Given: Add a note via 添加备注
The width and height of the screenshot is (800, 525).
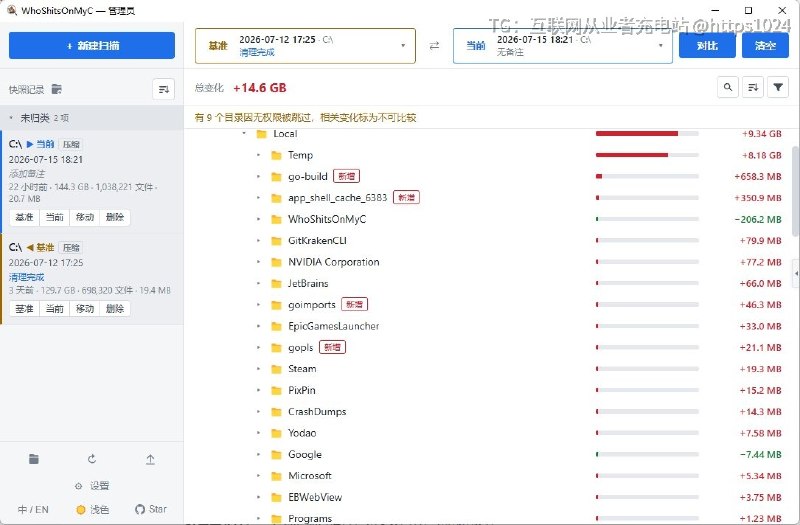Looking at the screenshot, I should tap(27, 173).
